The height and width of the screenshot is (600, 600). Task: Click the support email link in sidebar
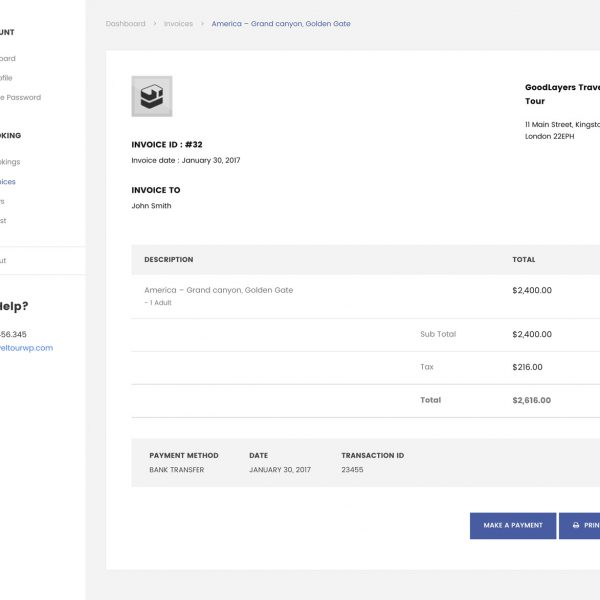pyautogui.click(x=26, y=348)
